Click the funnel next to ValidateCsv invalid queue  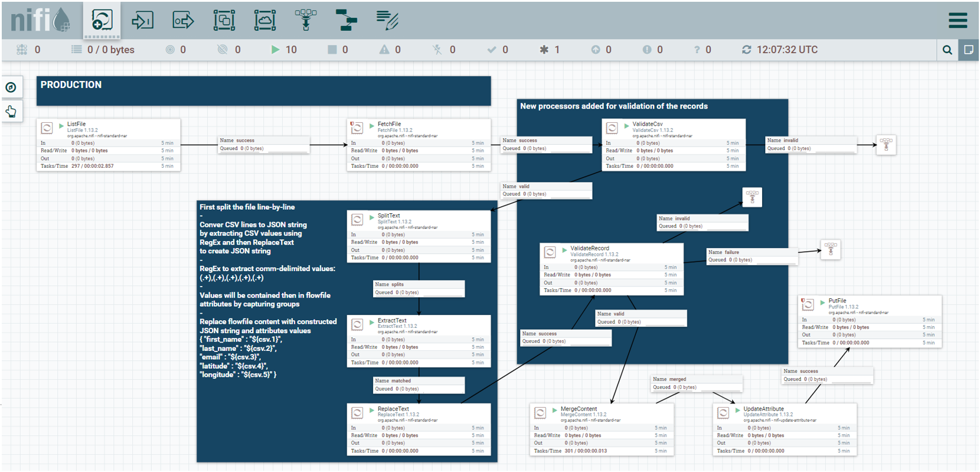[886, 145]
